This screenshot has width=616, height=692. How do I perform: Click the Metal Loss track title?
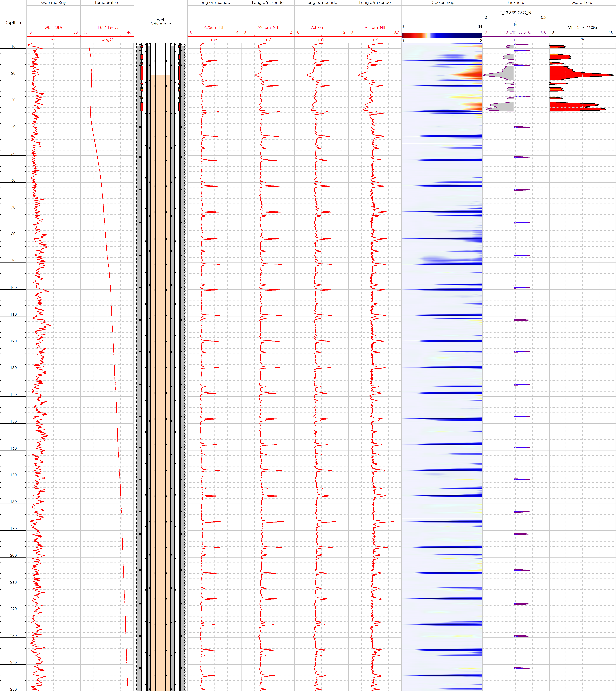click(582, 2)
